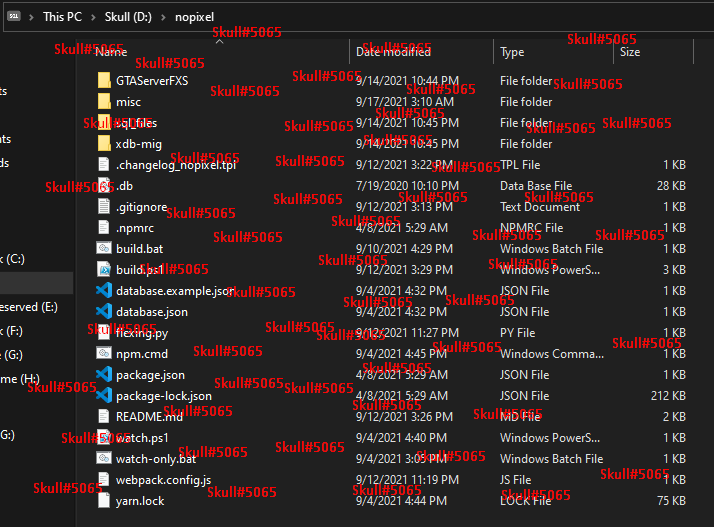Sort by the Size column header

coord(630,52)
